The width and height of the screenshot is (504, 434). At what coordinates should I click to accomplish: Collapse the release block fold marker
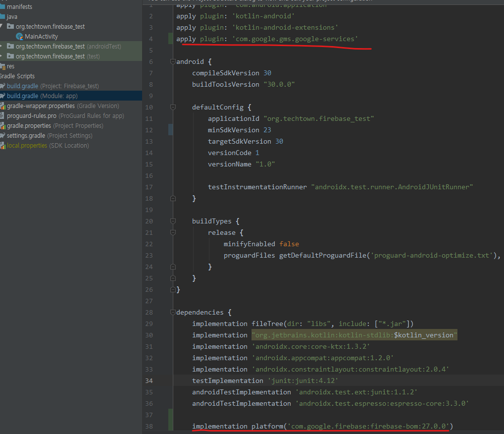(173, 232)
